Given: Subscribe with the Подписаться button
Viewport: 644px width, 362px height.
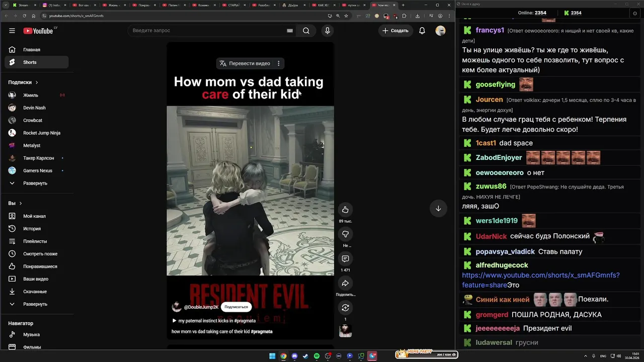Looking at the screenshot, I should click(x=236, y=307).
